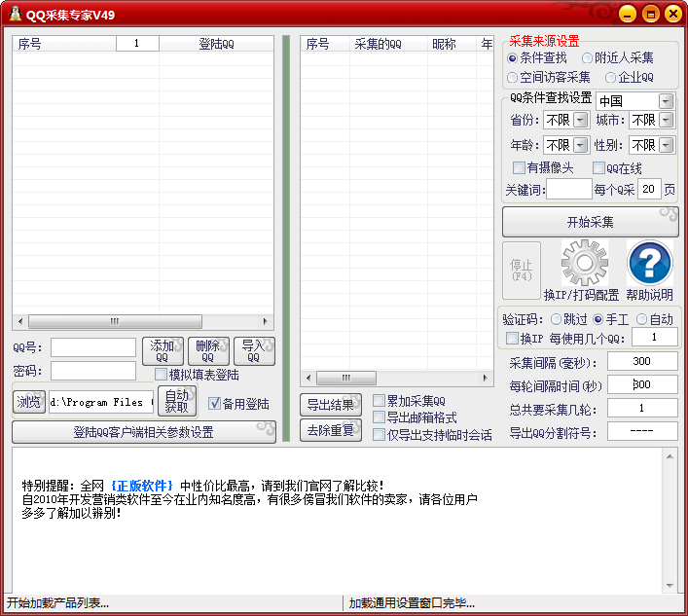Image resolution: width=688 pixels, height=616 pixels.
Task: Open the 城市 dropdown
Action: tap(666, 120)
